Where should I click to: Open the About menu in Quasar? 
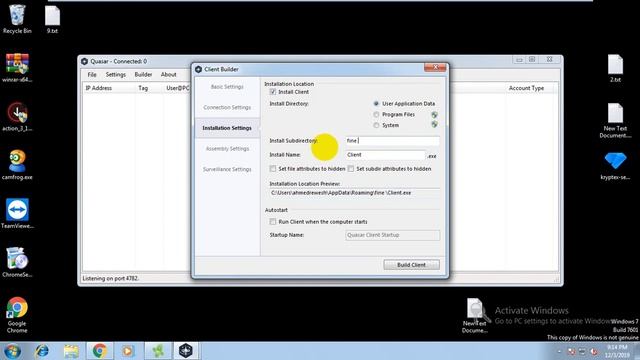[169, 75]
